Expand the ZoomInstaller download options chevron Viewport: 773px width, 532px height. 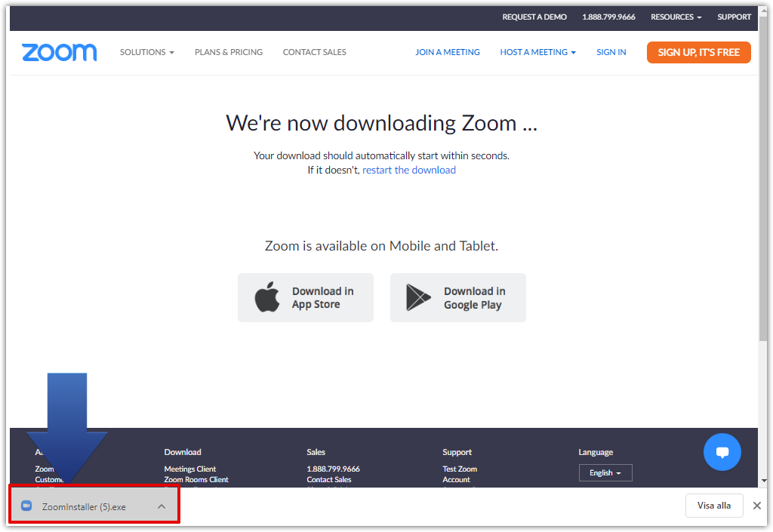tap(162, 506)
